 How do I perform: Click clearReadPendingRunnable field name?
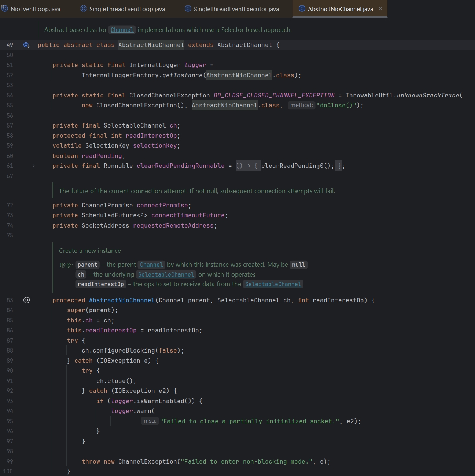(181, 166)
